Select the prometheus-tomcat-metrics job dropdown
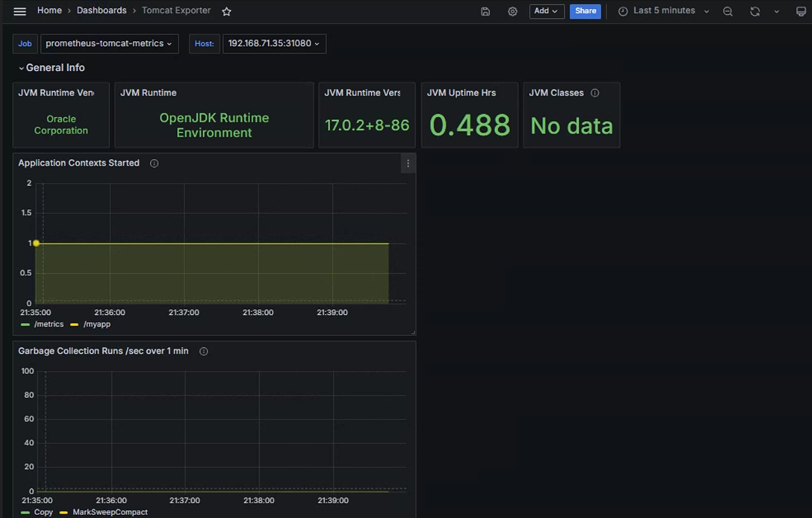 tap(110, 43)
